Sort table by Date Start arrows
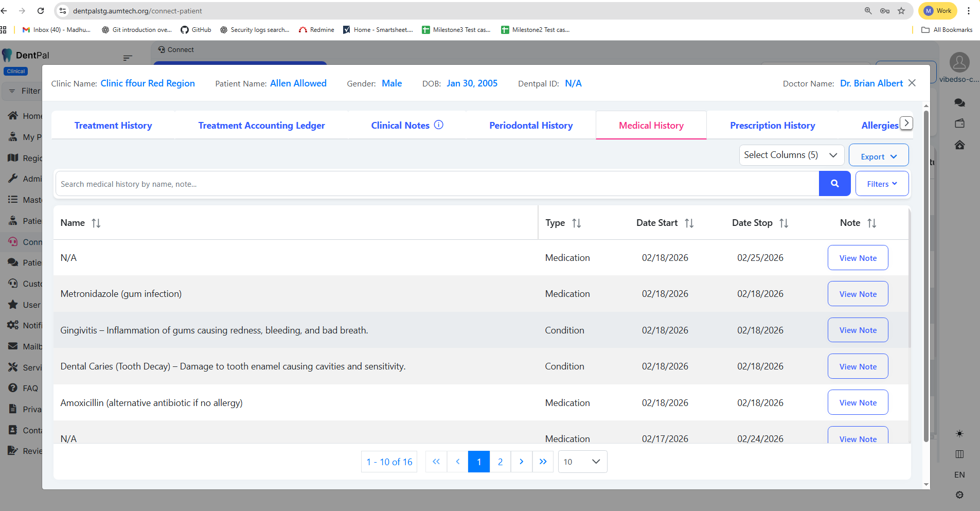Viewport: 980px width, 511px height. pos(689,223)
